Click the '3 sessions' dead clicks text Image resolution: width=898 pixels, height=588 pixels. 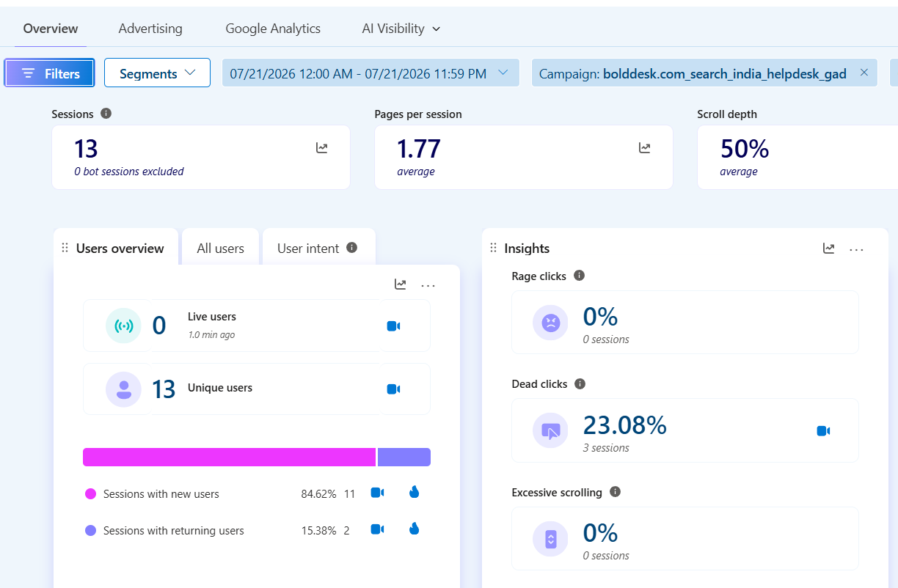click(606, 448)
